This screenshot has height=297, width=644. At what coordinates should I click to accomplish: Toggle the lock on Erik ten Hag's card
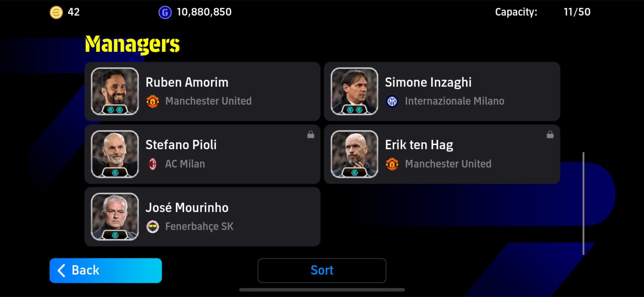coord(550,135)
